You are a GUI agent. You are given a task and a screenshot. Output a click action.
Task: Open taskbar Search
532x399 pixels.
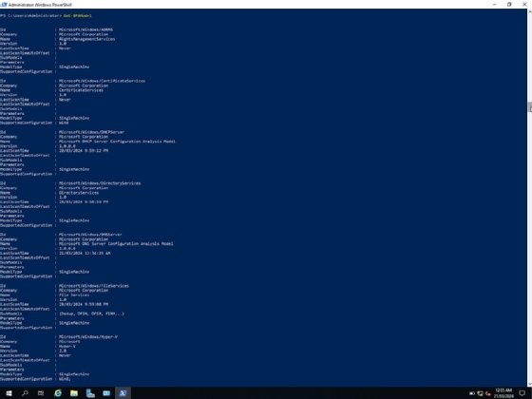pos(25,393)
